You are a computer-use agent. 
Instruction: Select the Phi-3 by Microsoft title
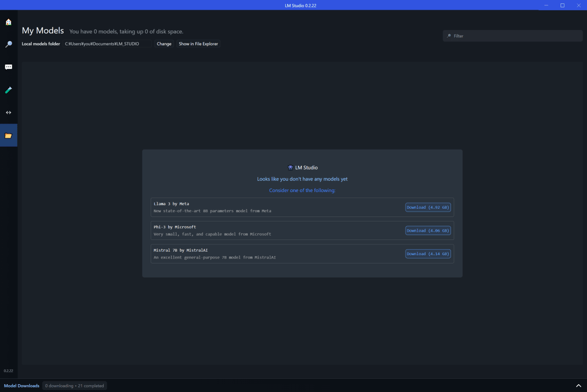click(x=175, y=227)
